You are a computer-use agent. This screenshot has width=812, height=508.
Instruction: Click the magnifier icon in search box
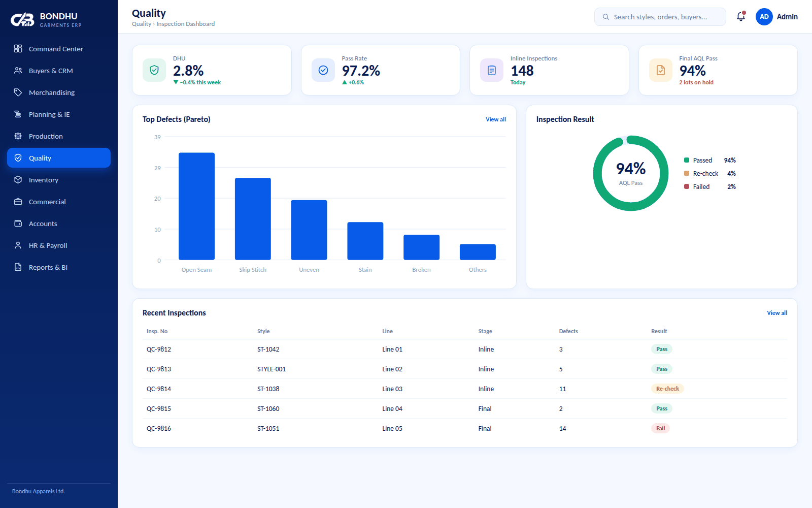point(606,17)
